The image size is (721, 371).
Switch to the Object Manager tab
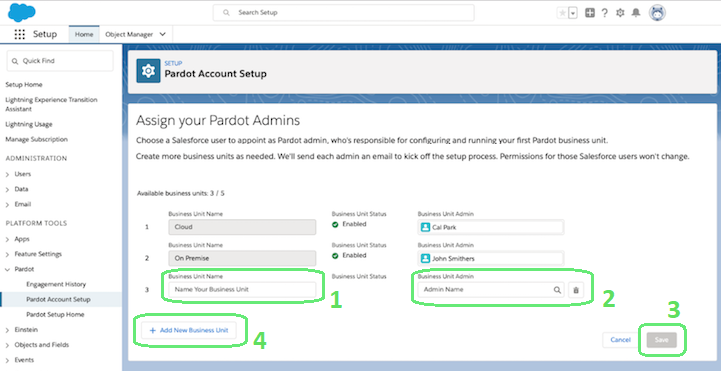pos(129,34)
